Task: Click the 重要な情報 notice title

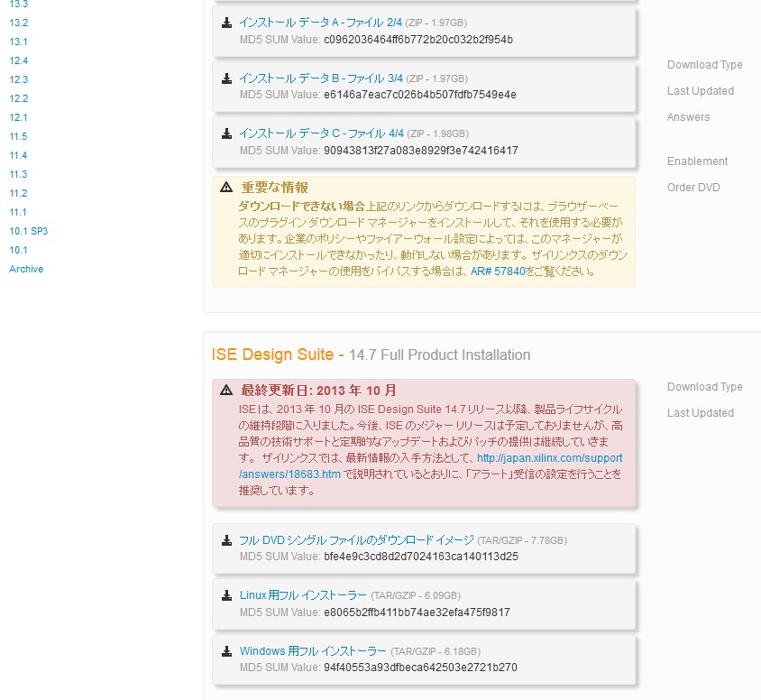Action: tap(275, 188)
